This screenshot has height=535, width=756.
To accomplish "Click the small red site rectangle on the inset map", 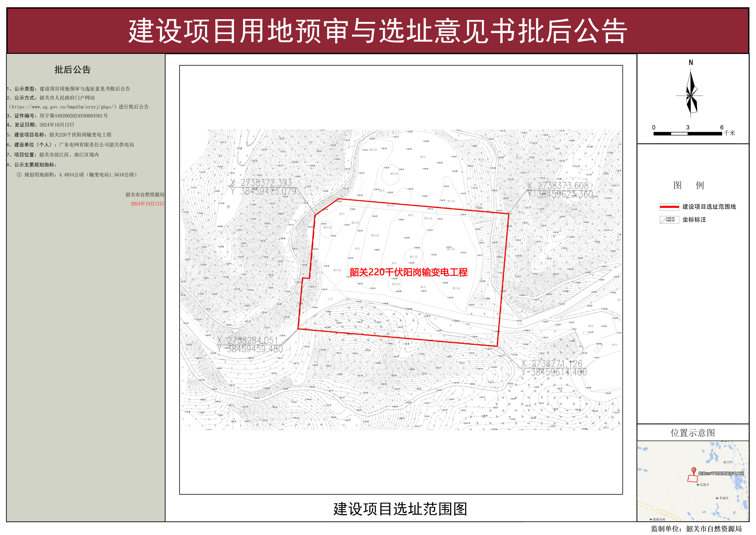I will click(x=693, y=479).
